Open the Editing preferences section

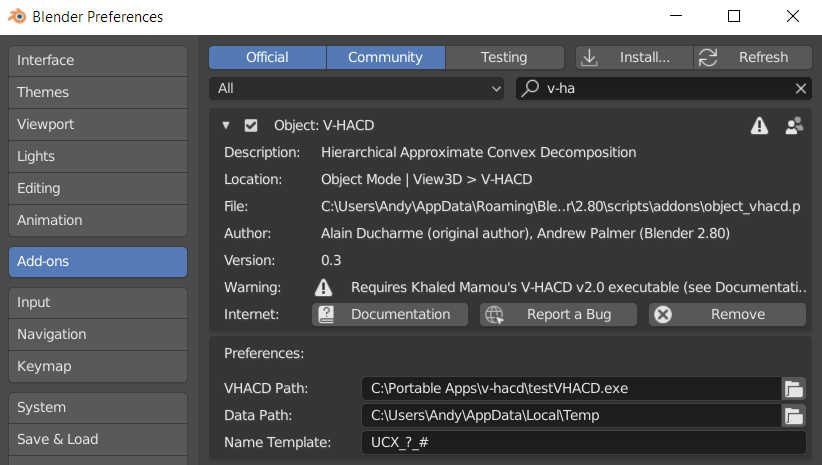(x=98, y=188)
